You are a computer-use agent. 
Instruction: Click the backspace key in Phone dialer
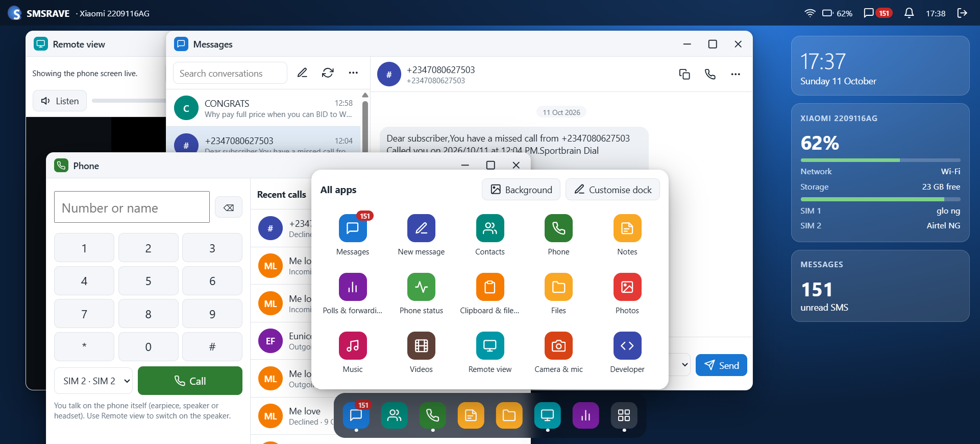click(229, 207)
